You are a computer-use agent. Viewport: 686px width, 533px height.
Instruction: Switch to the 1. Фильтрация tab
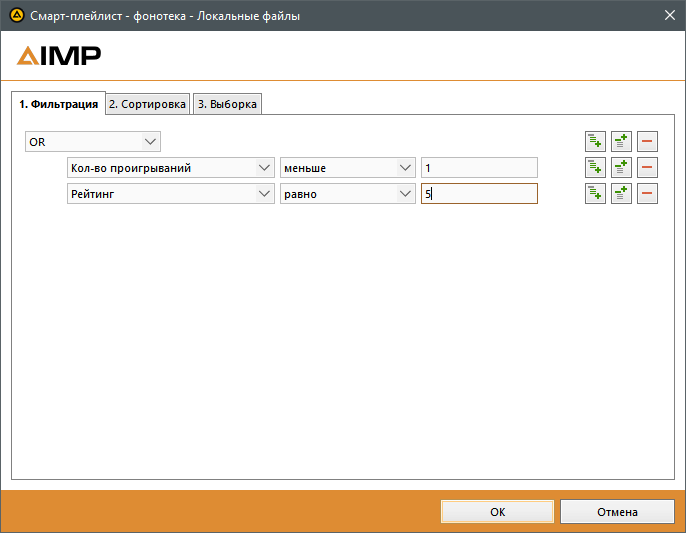[x=58, y=104]
